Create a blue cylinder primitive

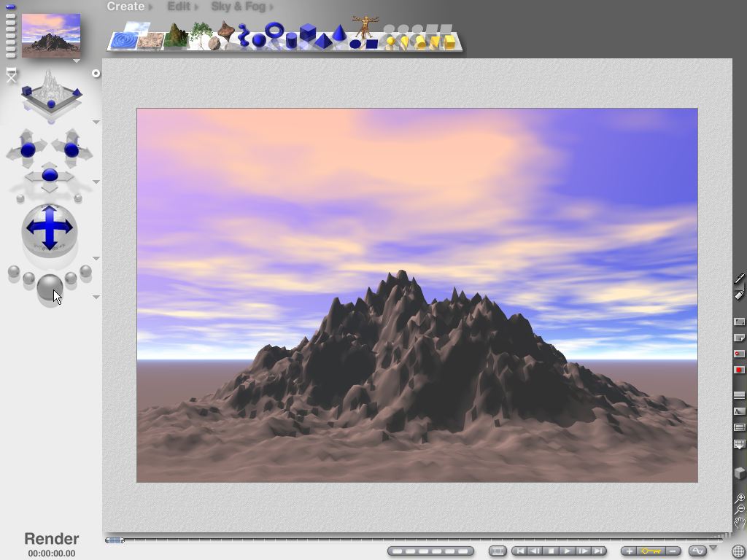[291, 41]
